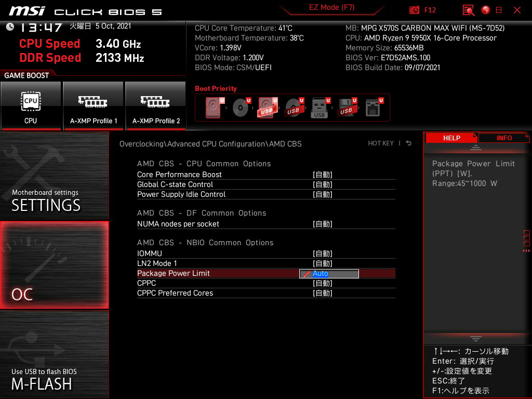Select USB hard disk boot device icon
Image resolution: width=532 pixels, height=399 pixels.
click(x=268, y=108)
